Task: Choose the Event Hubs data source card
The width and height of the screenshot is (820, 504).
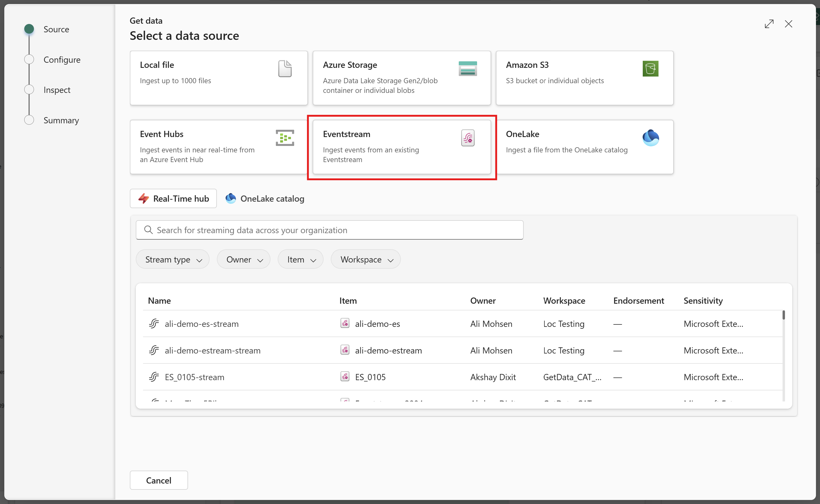Action: 218,147
